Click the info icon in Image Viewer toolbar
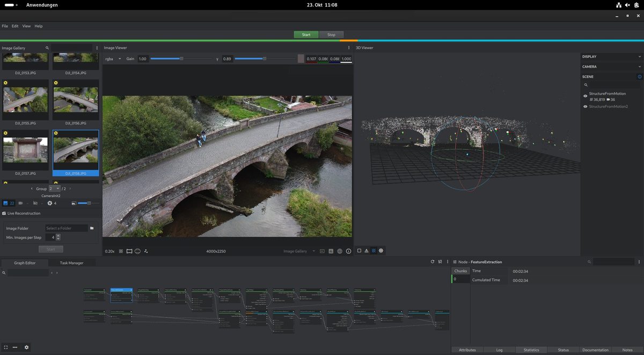644x355 pixels. [x=348, y=251]
